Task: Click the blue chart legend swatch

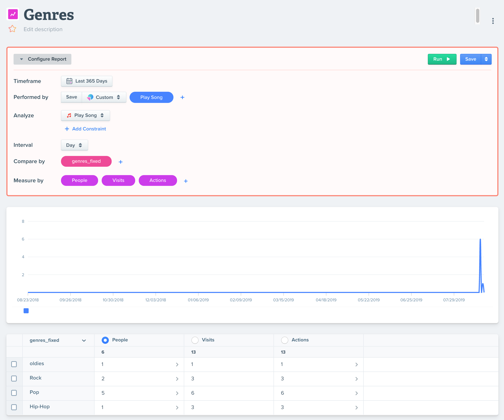Action: coord(26,311)
